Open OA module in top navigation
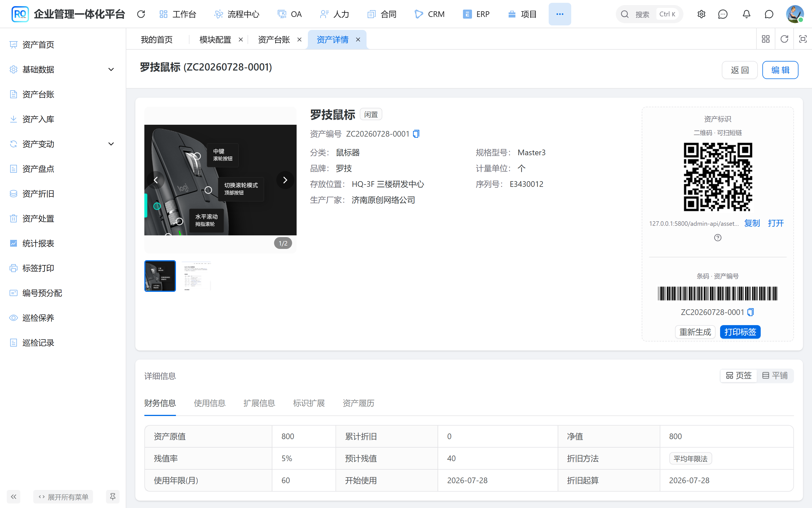 [x=290, y=14]
